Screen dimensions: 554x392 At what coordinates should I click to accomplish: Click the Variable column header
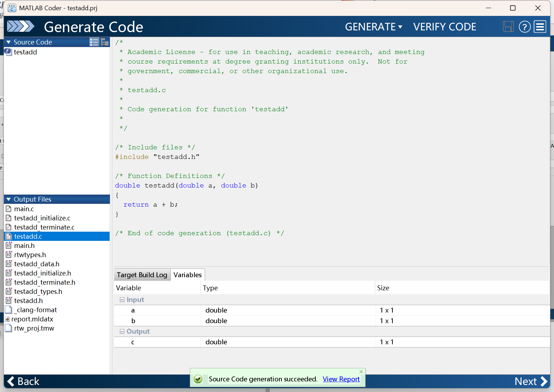(x=157, y=288)
